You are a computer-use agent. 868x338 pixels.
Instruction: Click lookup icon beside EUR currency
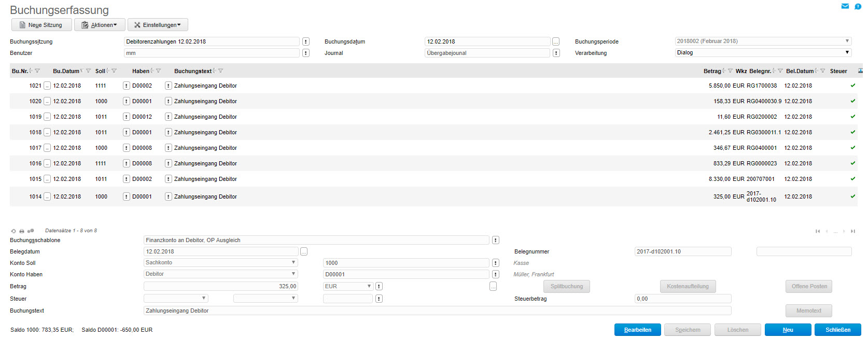(379, 286)
